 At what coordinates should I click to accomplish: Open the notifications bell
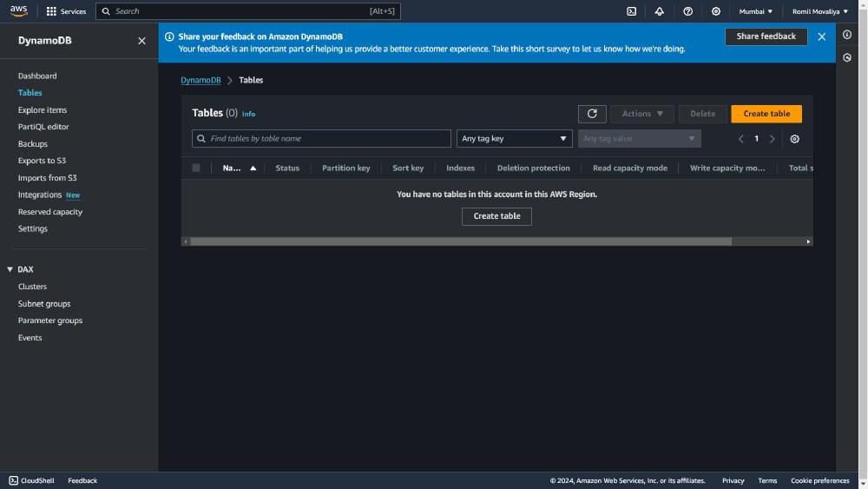pos(660,11)
